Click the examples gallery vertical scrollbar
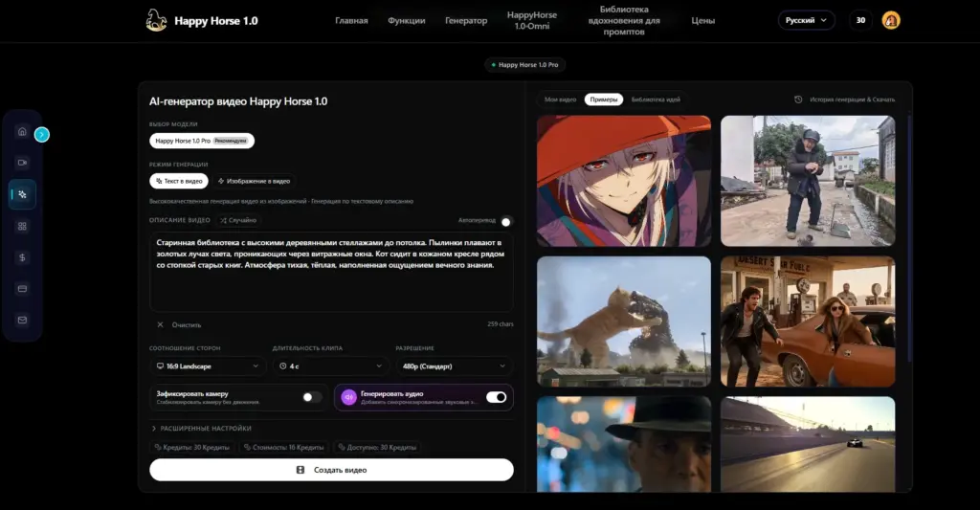 pyautogui.click(x=909, y=237)
